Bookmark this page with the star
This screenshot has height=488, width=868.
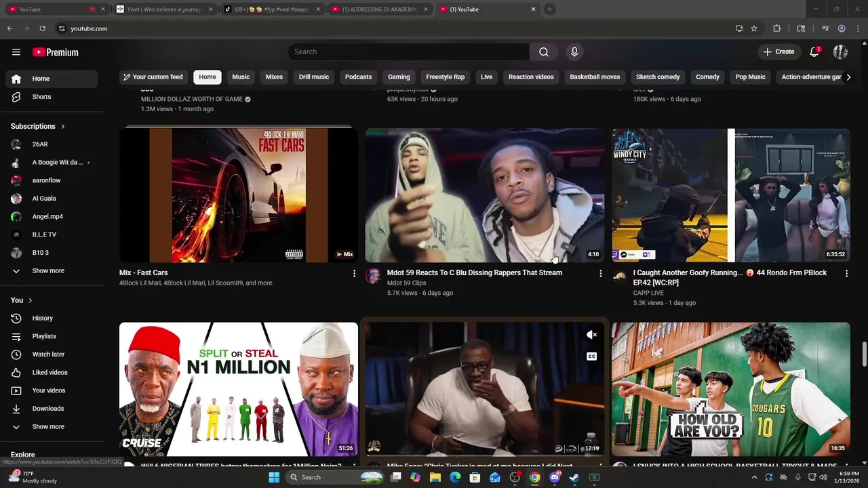[x=754, y=28]
